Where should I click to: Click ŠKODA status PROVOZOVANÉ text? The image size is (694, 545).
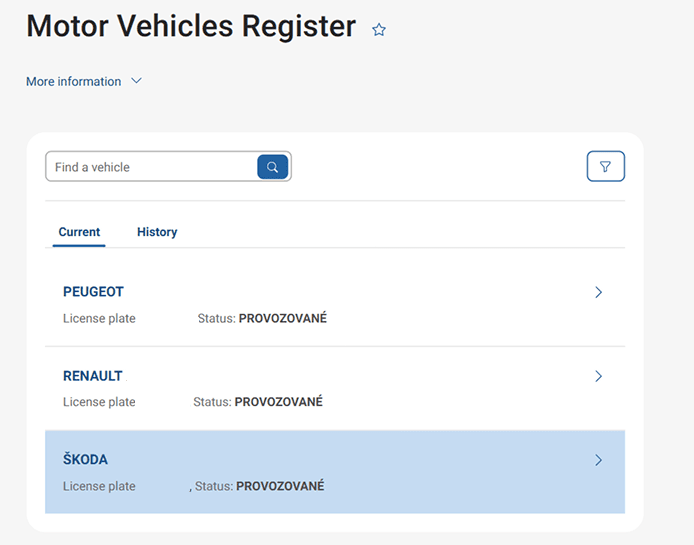(x=280, y=486)
